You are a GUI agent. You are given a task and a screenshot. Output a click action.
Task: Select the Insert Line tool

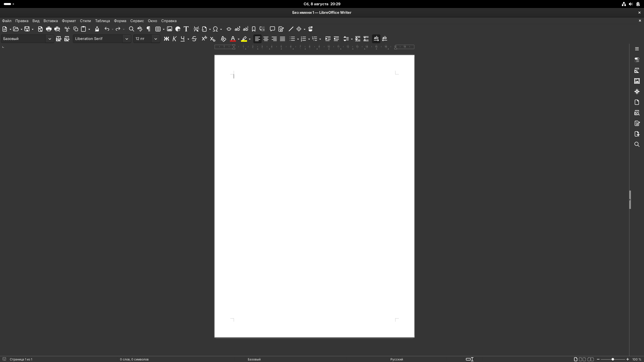click(x=291, y=29)
